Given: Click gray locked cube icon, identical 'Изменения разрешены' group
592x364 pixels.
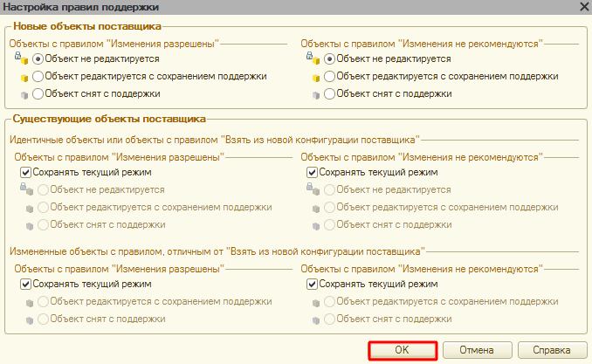Looking at the screenshot, I should click(27, 189).
